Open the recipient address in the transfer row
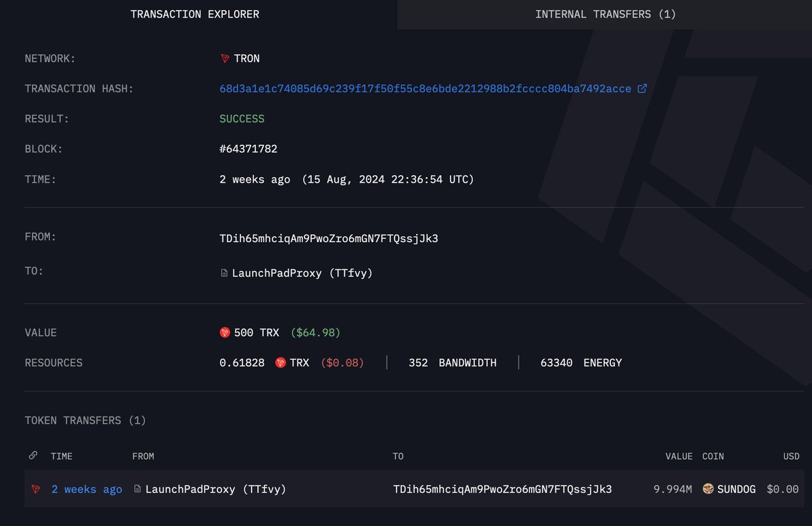The height and width of the screenshot is (526, 812). point(502,489)
